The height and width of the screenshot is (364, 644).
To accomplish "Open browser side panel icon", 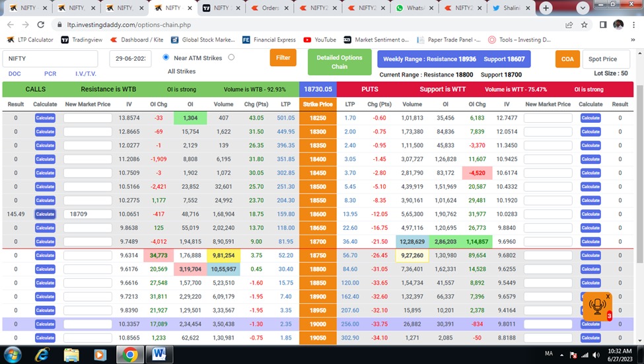I will (603, 24).
